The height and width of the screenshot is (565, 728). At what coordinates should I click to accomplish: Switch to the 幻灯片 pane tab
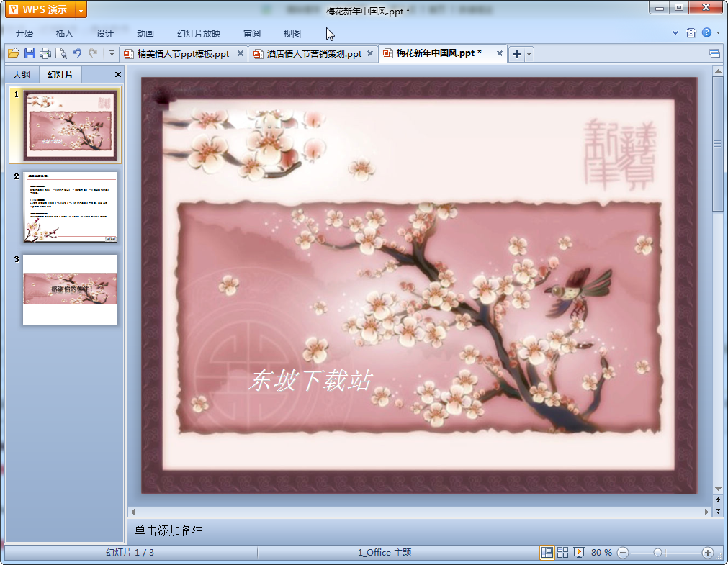click(x=60, y=74)
